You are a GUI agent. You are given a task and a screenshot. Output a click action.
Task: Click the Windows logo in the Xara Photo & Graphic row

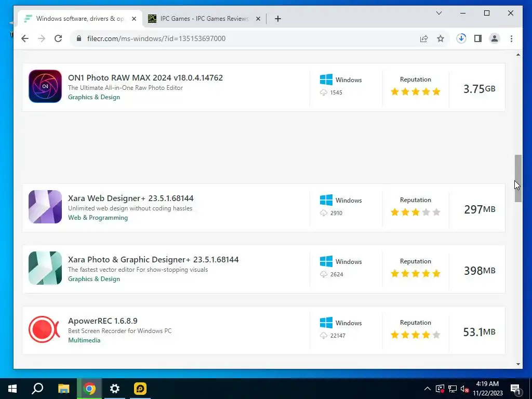(326, 262)
